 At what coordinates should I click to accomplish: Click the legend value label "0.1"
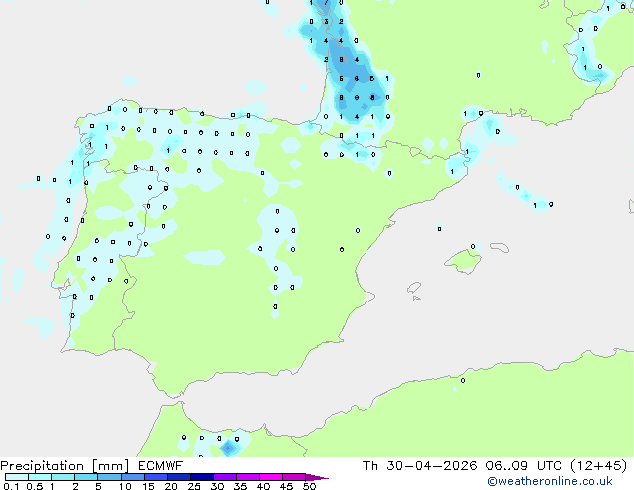[x=11, y=486]
